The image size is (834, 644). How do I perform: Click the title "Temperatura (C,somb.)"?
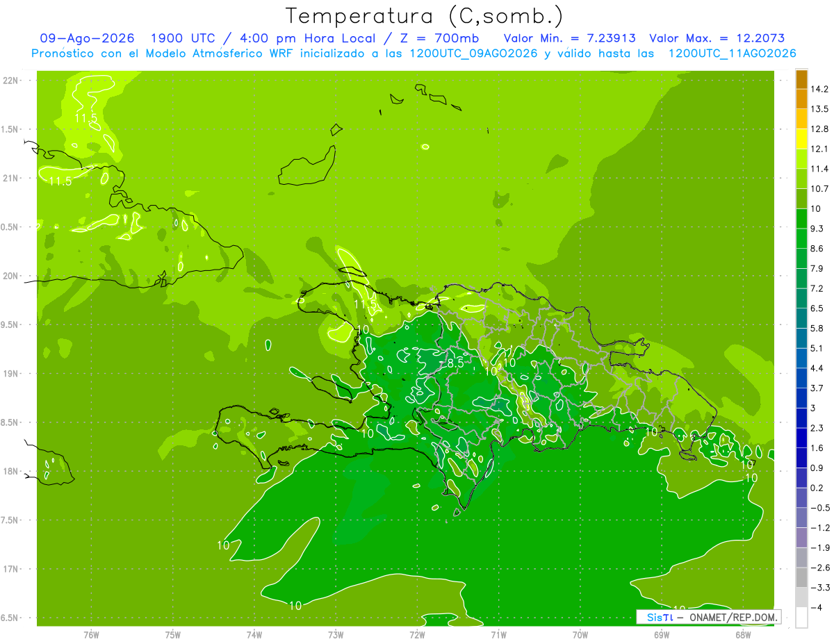click(424, 15)
